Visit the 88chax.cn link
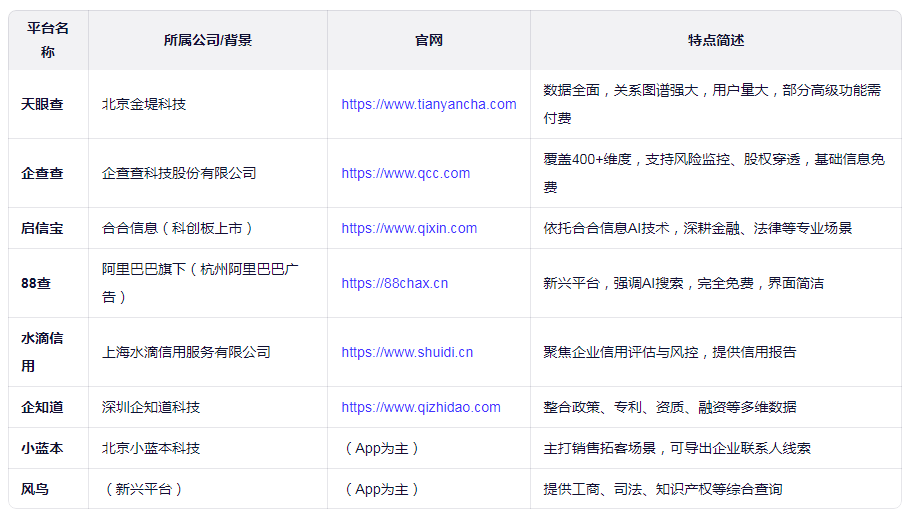Screen dimensions: 910x518 [x=394, y=283]
